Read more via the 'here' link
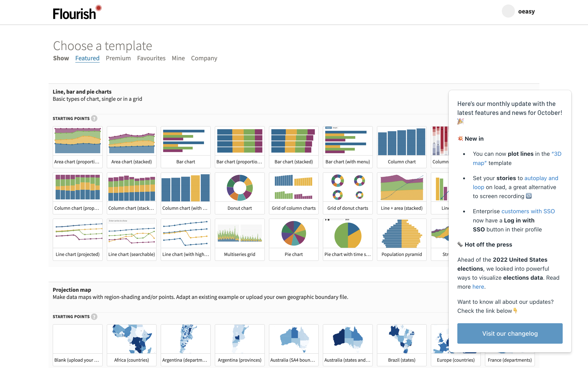The image size is (588, 368). [478, 287]
